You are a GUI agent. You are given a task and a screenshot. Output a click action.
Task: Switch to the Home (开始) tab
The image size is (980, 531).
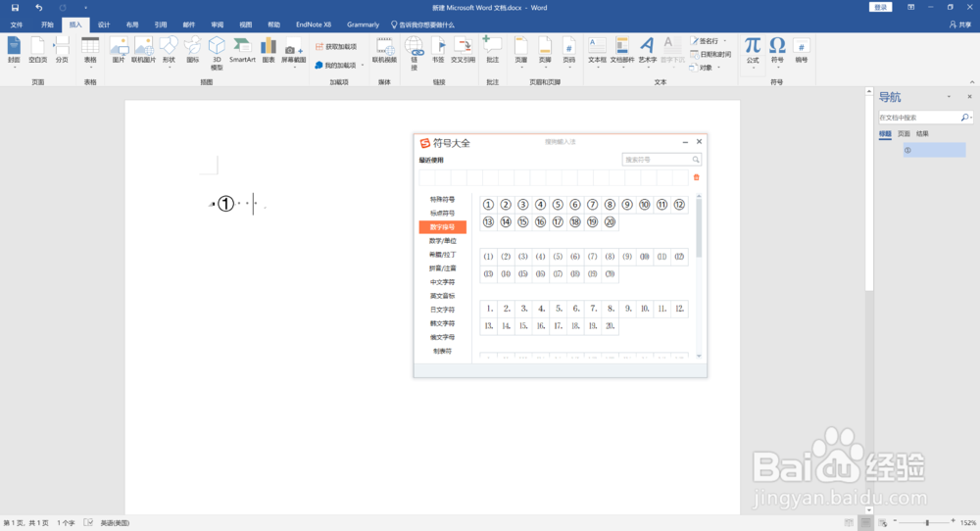[x=47, y=25]
